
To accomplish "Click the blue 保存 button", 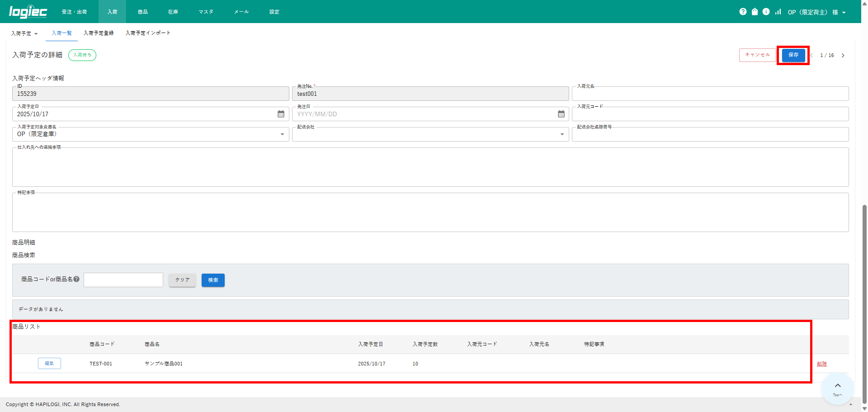I will [x=793, y=55].
